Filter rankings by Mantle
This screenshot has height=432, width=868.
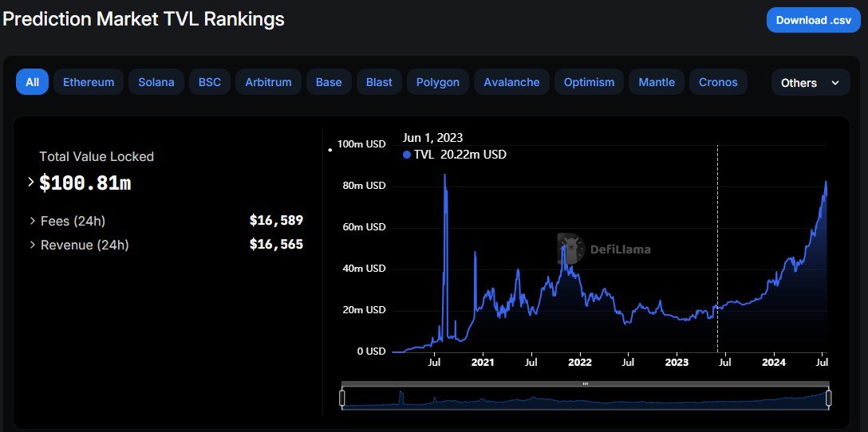(x=657, y=82)
